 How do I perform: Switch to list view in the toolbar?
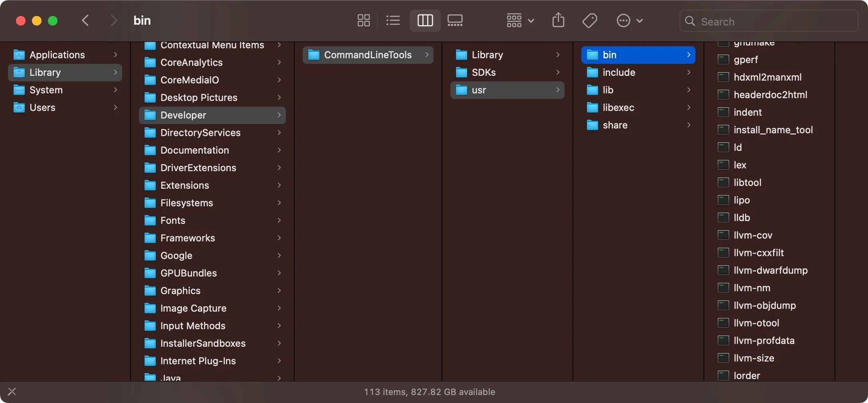point(392,20)
